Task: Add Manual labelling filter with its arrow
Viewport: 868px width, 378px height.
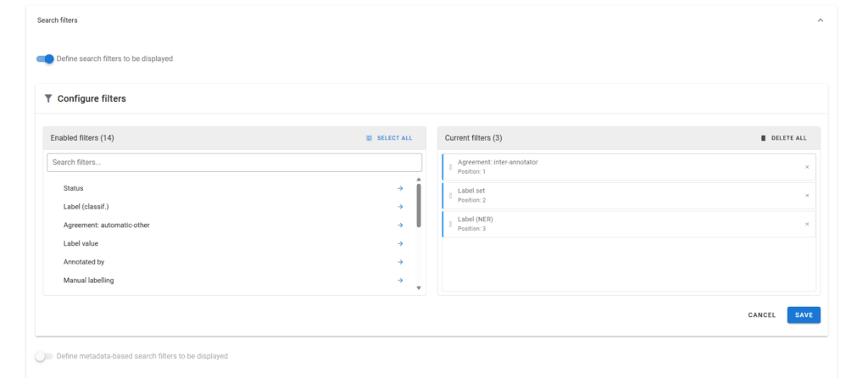Action: pyautogui.click(x=400, y=281)
